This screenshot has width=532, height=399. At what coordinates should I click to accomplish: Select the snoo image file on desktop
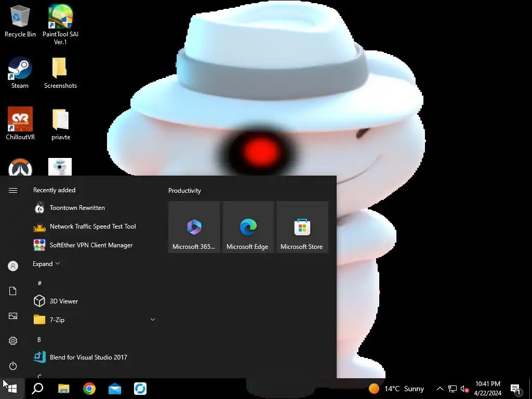click(x=60, y=167)
